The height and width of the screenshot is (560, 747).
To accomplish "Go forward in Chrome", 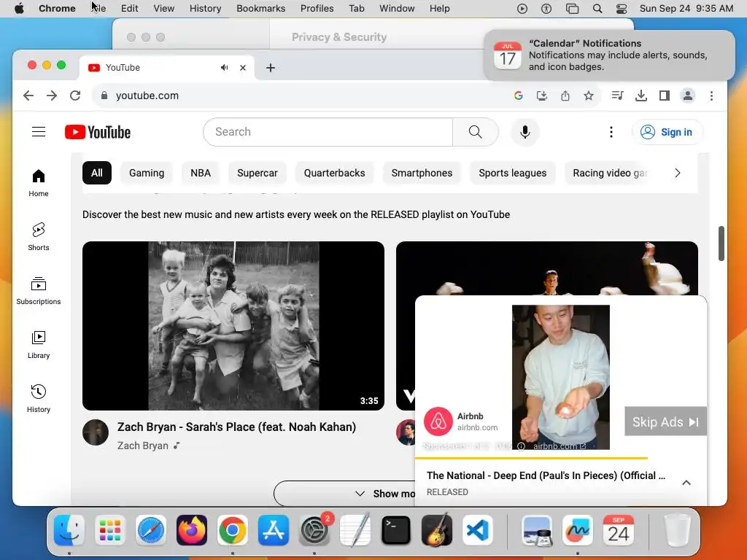I will [x=52, y=96].
